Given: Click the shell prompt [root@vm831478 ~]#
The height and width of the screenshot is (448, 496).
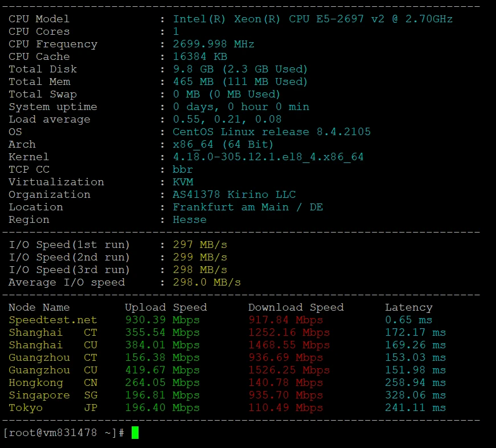Looking at the screenshot, I should (63, 433).
